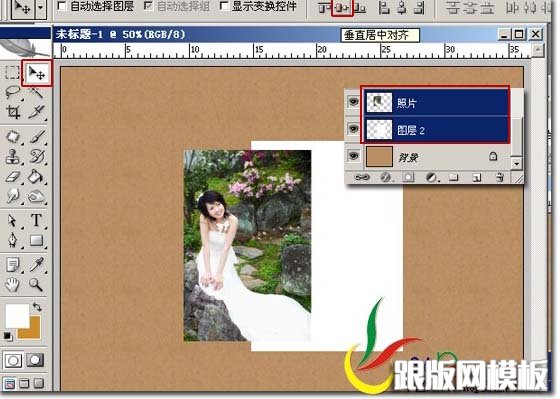Enable 显示变换控件 checkbox

tap(224, 6)
